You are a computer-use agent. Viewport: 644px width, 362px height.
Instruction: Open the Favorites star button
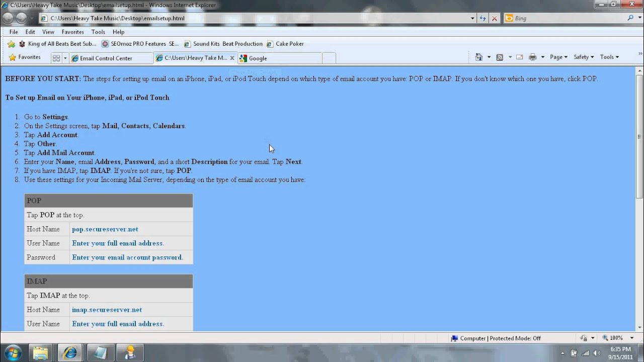tap(25, 57)
